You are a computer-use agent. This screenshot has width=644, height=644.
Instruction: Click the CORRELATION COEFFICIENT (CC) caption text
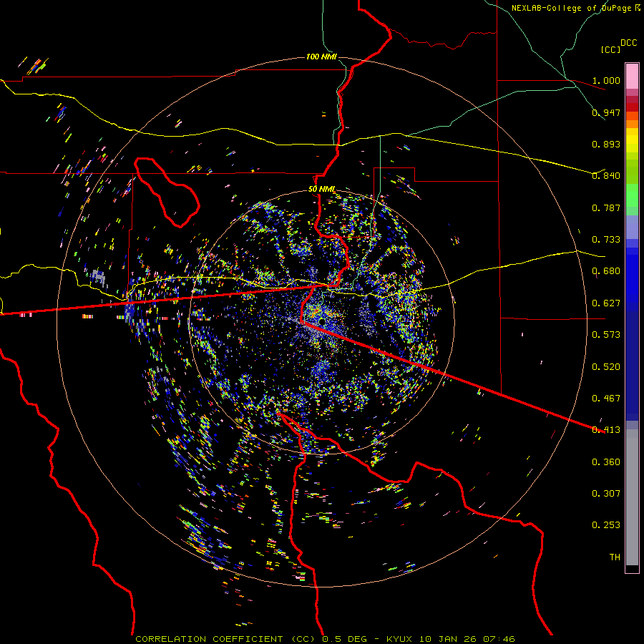point(226,639)
